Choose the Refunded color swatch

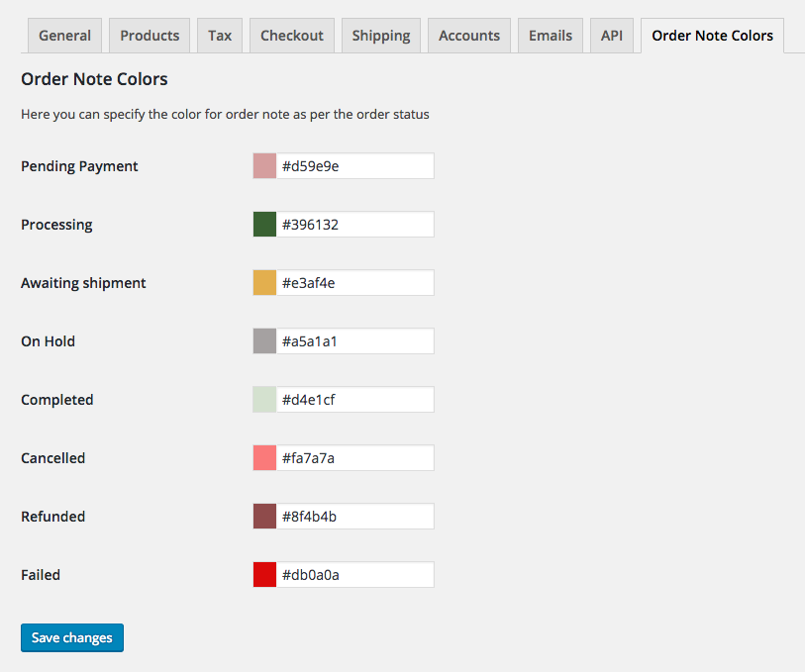pos(264,517)
